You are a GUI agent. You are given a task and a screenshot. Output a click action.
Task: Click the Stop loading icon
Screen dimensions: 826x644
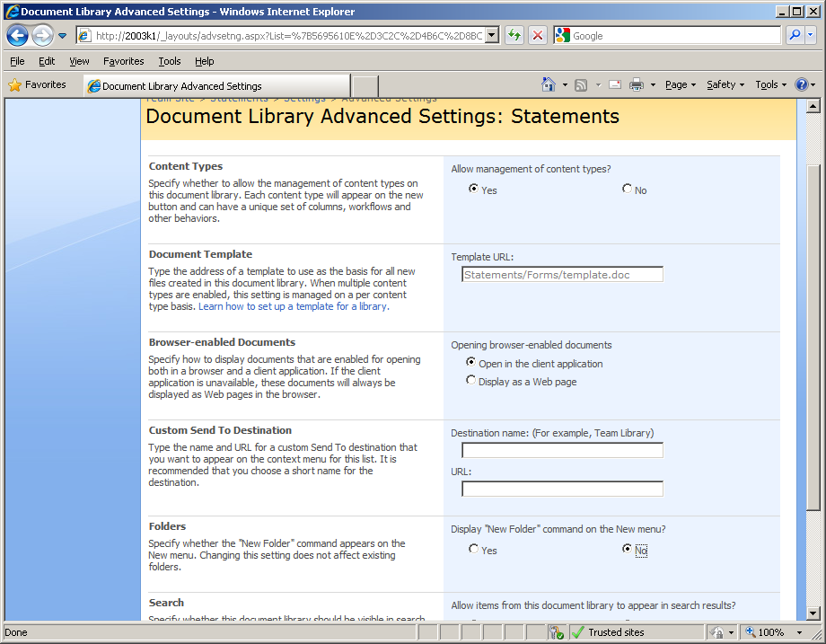point(537,35)
